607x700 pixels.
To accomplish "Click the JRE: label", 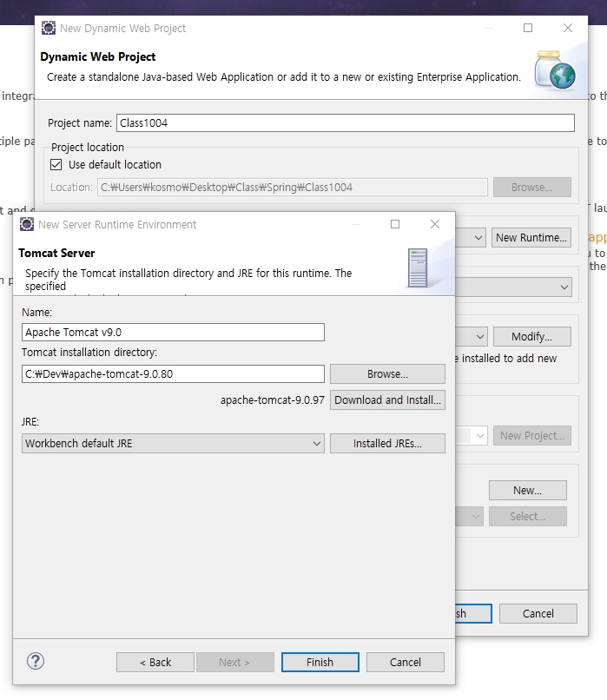I will pyautogui.click(x=30, y=422).
